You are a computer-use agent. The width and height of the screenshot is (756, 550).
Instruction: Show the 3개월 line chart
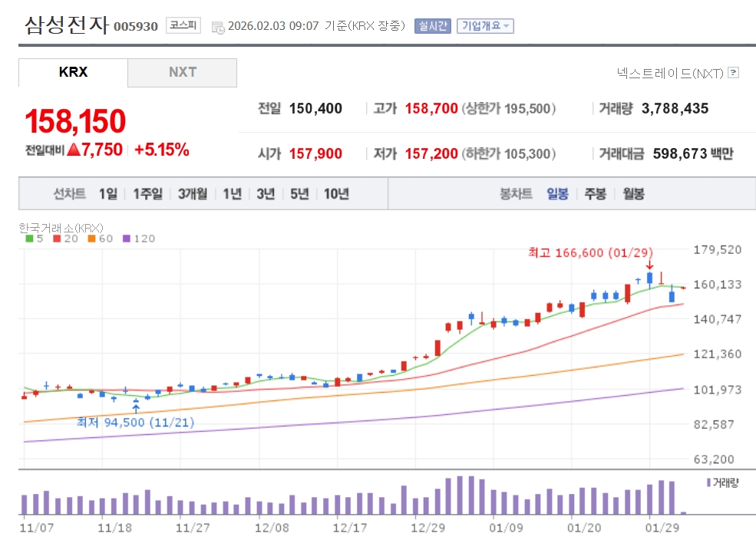point(193,194)
